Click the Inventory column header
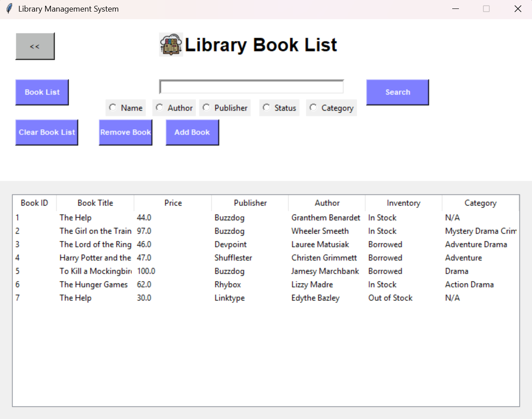 point(404,203)
